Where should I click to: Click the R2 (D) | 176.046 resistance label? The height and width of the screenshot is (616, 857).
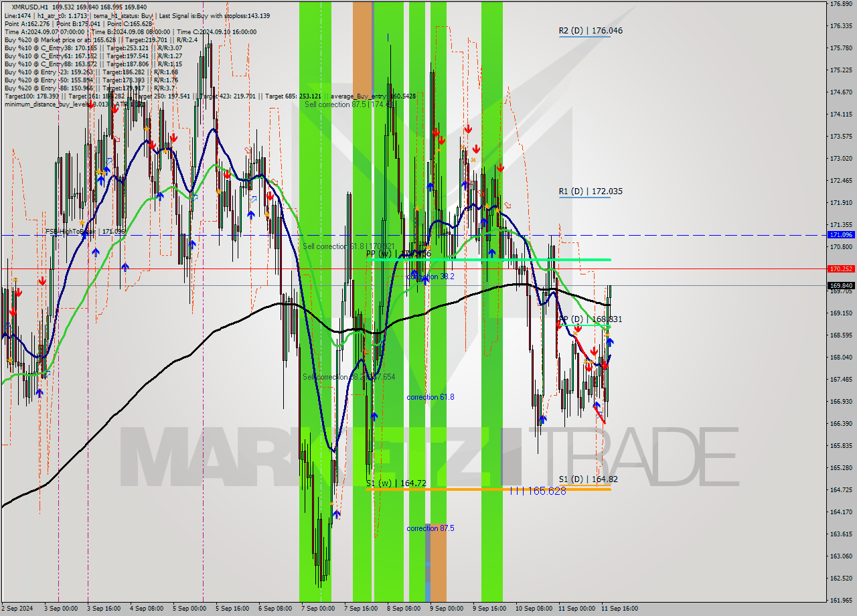(x=591, y=31)
